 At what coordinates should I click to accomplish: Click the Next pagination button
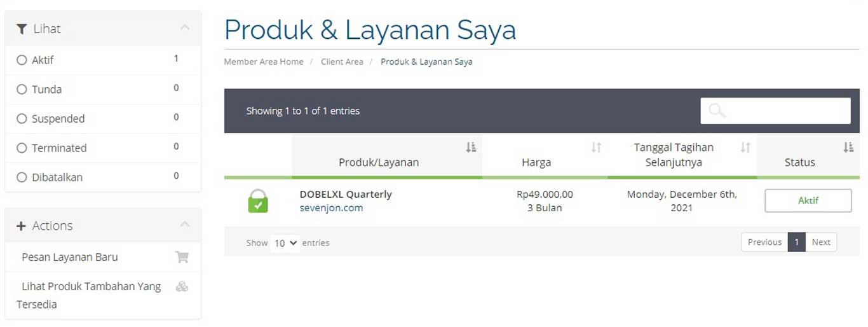[x=821, y=242]
